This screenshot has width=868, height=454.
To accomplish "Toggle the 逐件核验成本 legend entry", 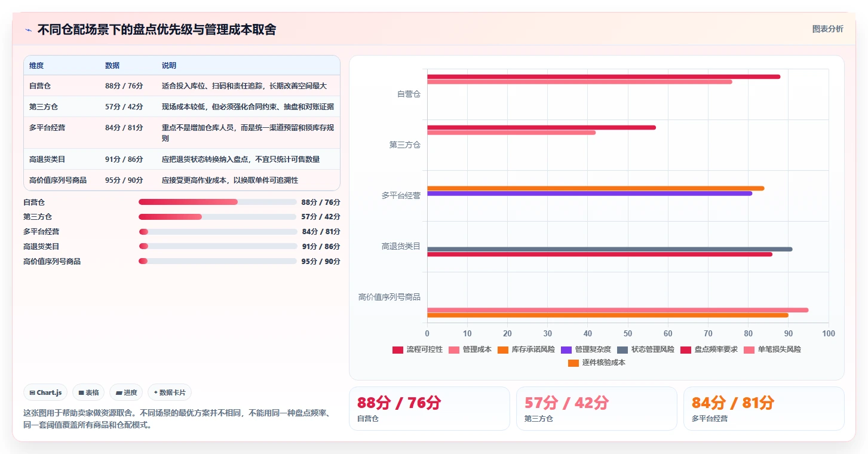I will coord(597,363).
